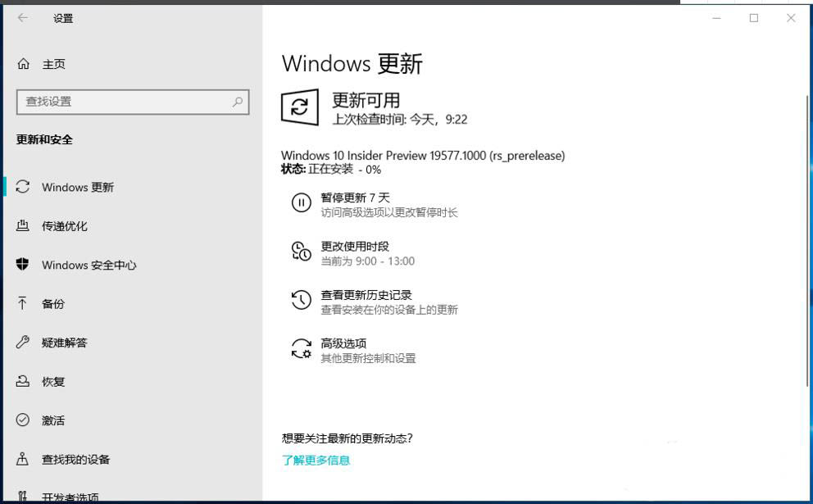Click the wrench icon for 疑难解答
Screen dimensions: 813x504
point(23,343)
